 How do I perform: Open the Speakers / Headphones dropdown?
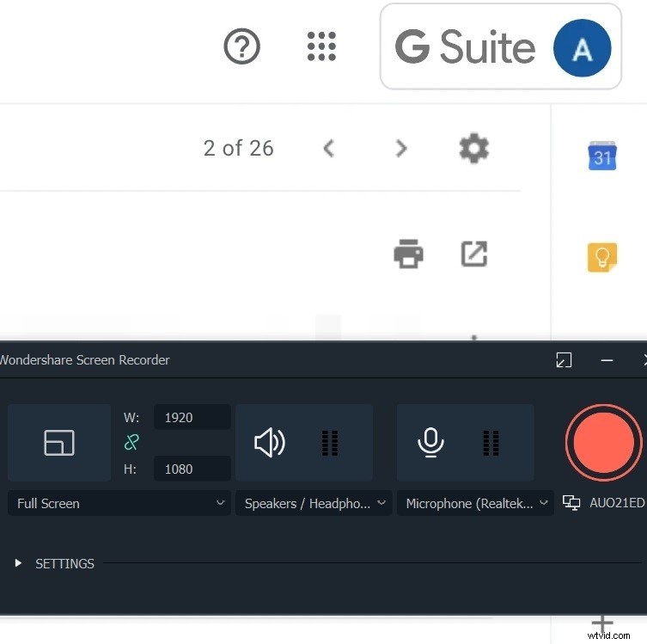tap(314, 503)
